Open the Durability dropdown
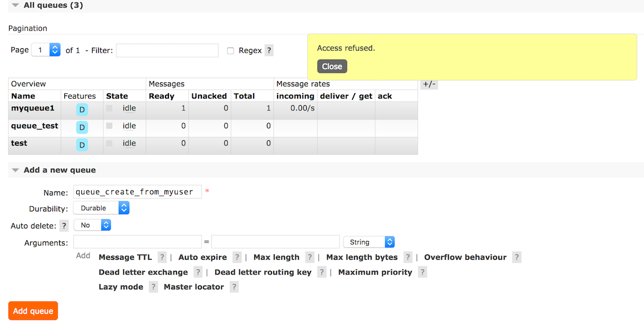Screen dimensions: 644x325 pos(101,208)
